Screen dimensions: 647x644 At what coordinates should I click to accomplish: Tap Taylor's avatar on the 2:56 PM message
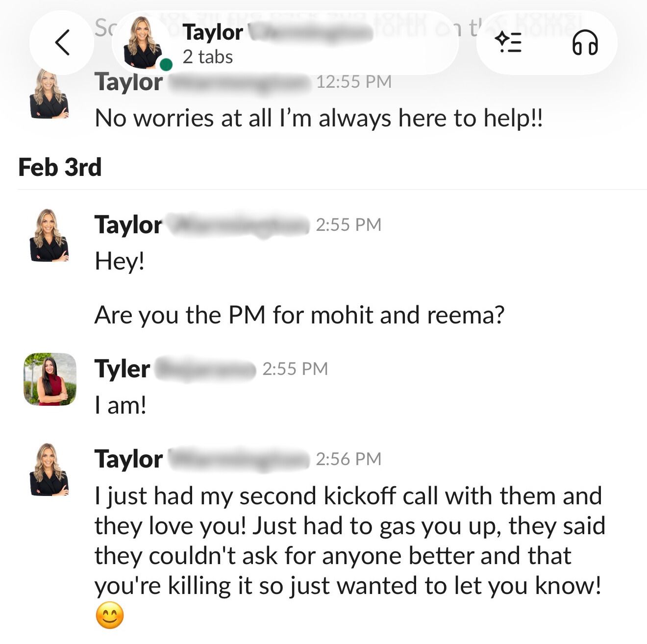click(49, 470)
